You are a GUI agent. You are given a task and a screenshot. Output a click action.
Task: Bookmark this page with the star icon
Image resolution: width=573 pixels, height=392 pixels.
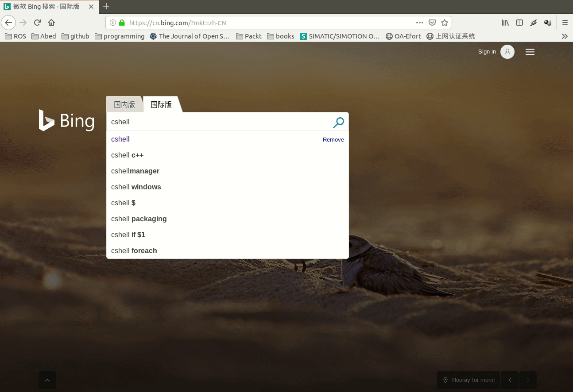point(445,23)
